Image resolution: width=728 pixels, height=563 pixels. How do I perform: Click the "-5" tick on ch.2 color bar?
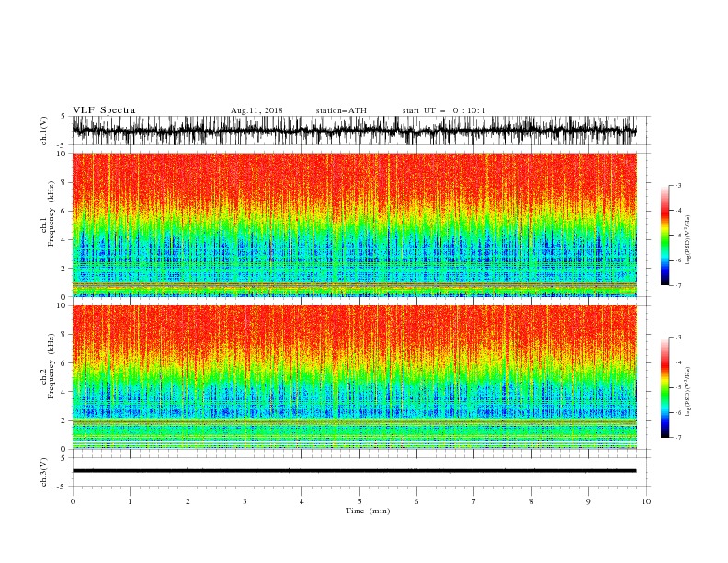pyautogui.click(x=678, y=387)
